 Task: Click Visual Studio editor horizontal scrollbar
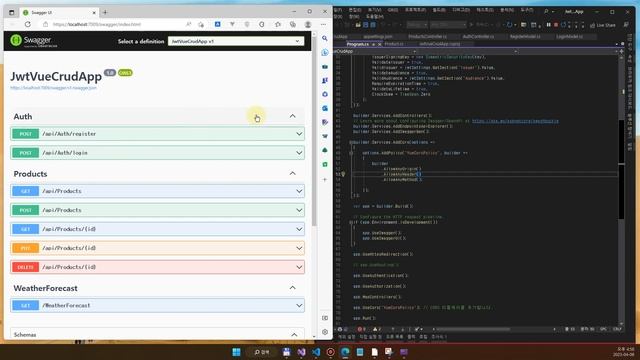(x=472, y=329)
